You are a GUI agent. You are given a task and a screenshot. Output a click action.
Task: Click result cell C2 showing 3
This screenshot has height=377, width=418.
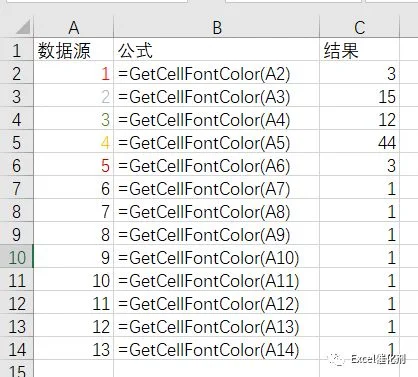[x=359, y=72]
